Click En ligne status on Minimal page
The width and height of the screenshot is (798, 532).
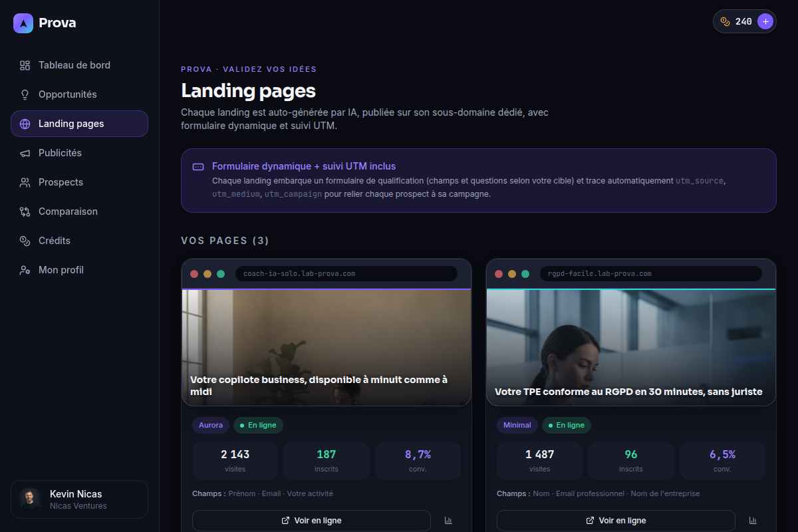567,425
